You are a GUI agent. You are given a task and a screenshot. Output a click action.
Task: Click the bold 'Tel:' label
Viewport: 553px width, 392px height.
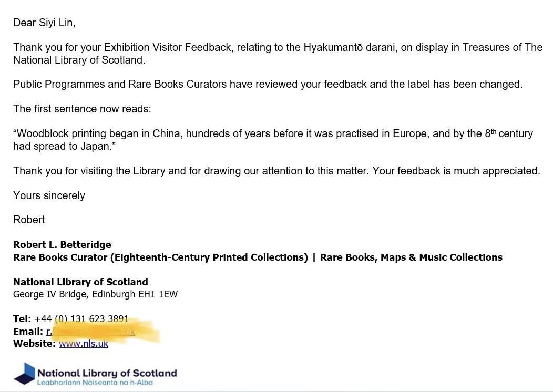pos(22,319)
